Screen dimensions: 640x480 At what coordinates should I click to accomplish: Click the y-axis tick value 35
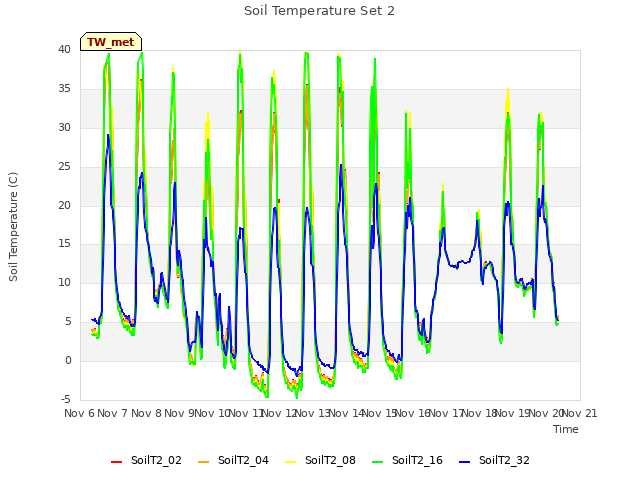click(x=64, y=89)
